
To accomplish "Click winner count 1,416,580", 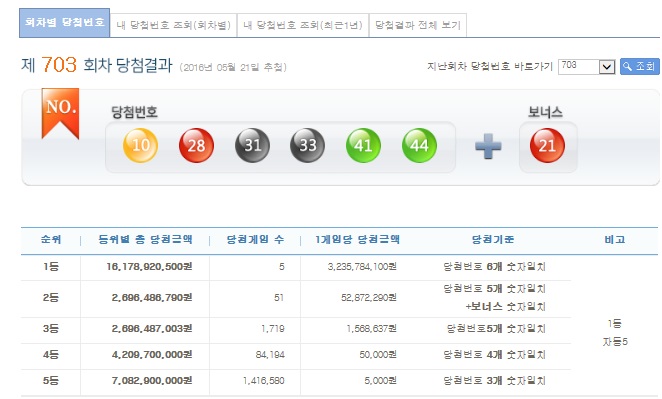I will [x=264, y=381].
